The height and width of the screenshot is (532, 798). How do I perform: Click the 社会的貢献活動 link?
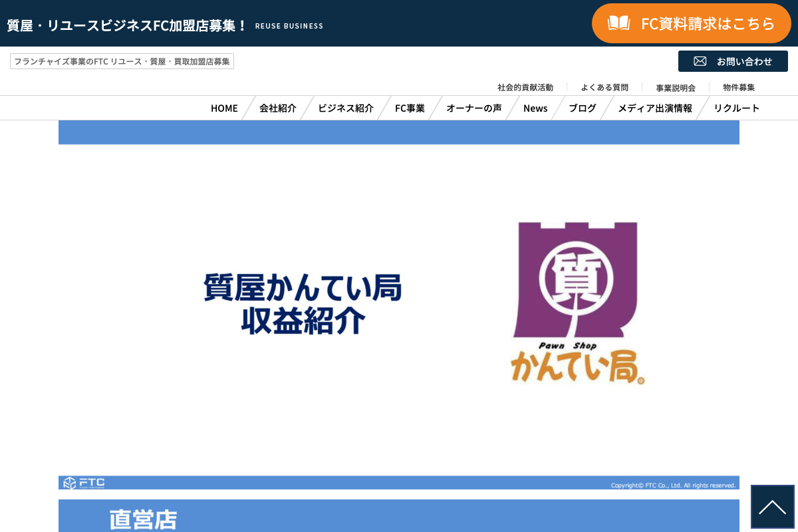pyautogui.click(x=525, y=87)
